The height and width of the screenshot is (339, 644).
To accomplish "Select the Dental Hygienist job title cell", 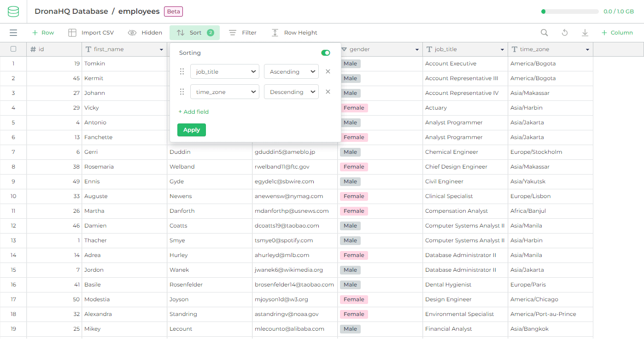I will click(465, 285).
